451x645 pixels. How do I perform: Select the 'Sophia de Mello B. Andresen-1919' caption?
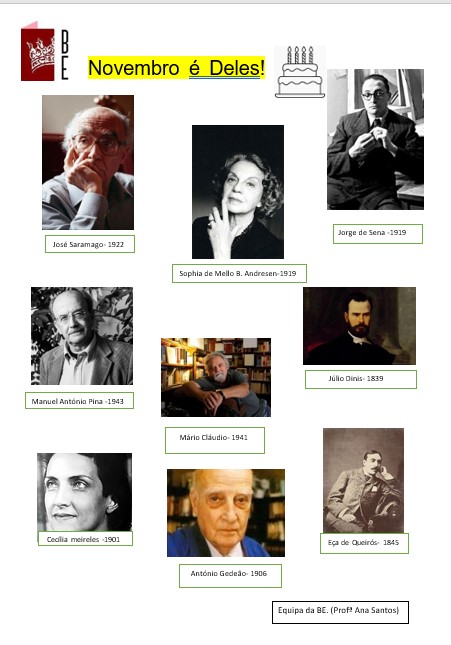click(239, 273)
